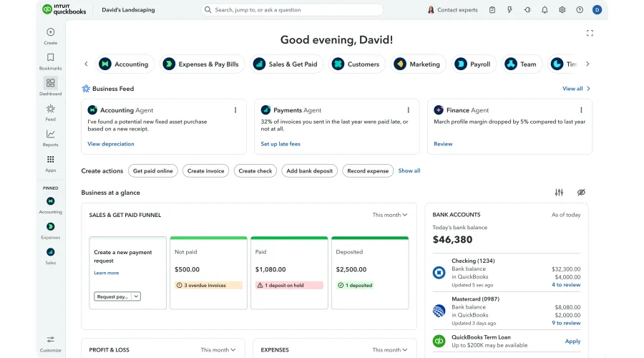Expand Sales funnel This month dropdown
This screenshot has width=644, height=358.
tap(390, 215)
